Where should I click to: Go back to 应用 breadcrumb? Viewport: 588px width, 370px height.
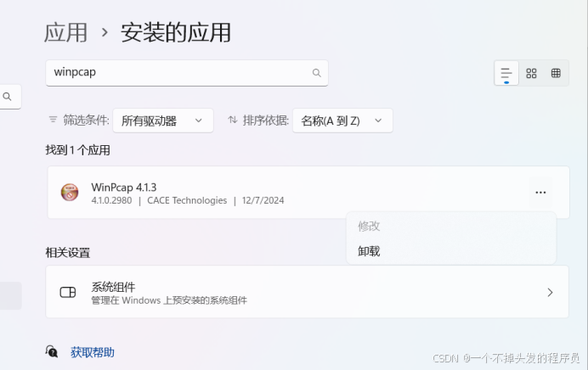click(x=66, y=32)
